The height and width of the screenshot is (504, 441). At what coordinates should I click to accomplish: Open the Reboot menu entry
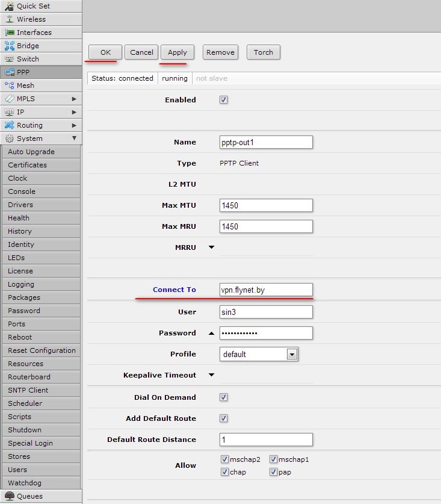point(41,337)
